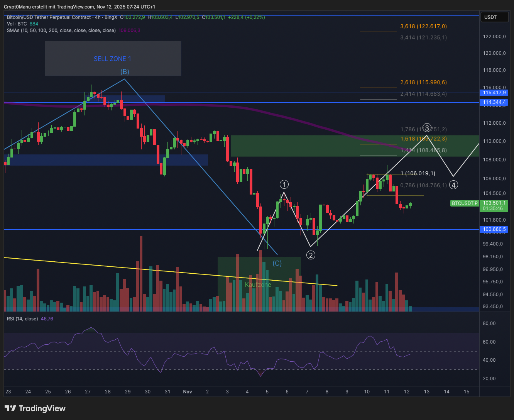Expand the RSI (14, close) legend

pos(22,319)
